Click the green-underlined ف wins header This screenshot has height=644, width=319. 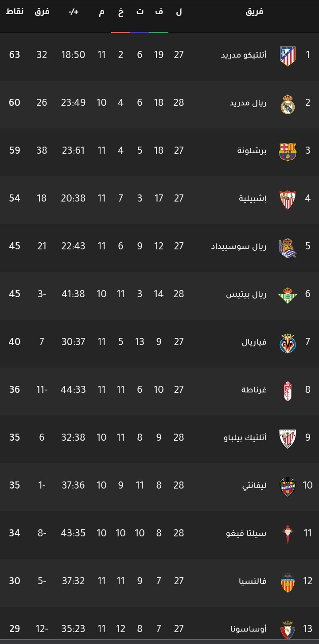159,12
